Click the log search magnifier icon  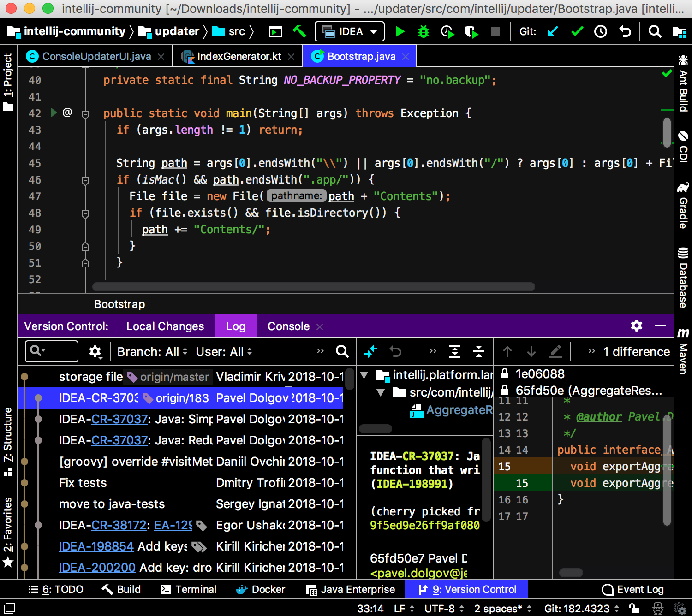pos(342,351)
